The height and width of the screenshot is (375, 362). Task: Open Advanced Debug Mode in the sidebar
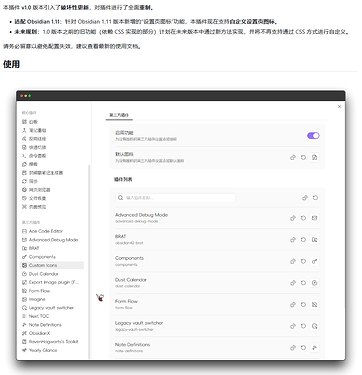point(50,240)
